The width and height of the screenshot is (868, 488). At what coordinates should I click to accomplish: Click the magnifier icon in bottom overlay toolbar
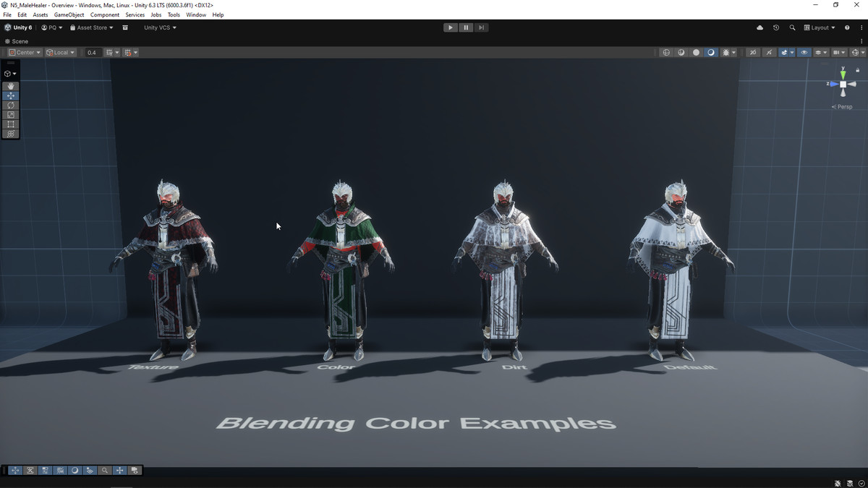pyautogui.click(x=105, y=471)
